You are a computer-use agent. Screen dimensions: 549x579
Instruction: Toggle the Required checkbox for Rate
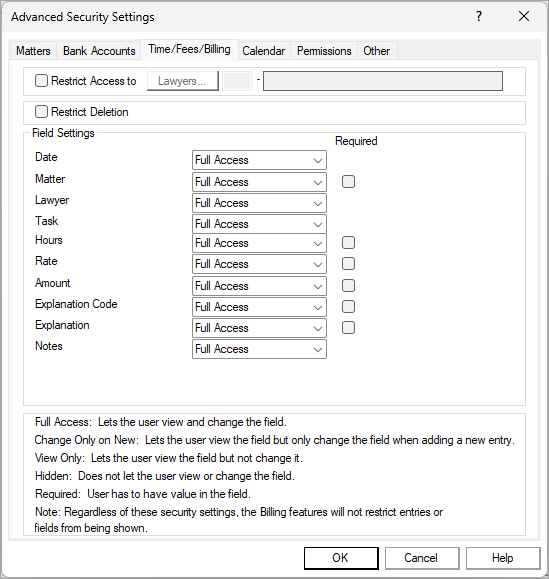coord(348,264)
